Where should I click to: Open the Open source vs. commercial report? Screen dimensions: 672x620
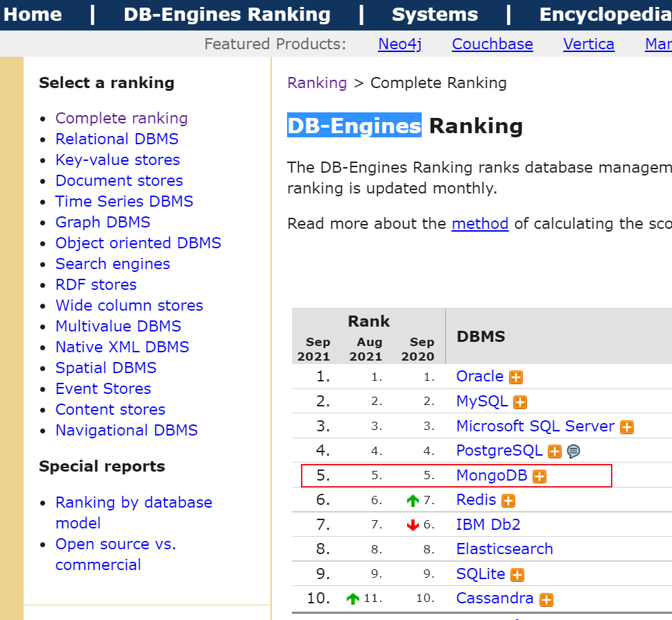tap(116, 554)
